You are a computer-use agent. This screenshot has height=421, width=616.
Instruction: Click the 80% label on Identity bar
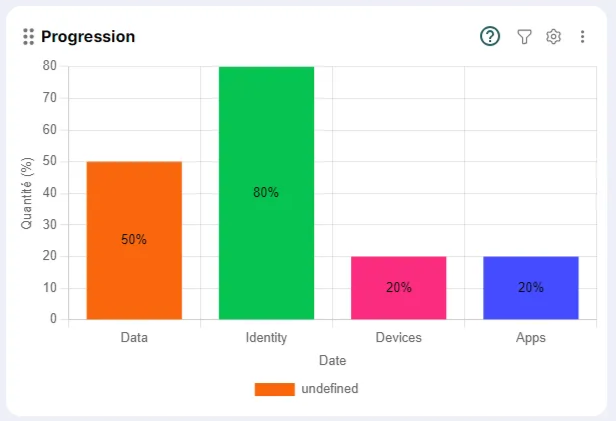266,193
